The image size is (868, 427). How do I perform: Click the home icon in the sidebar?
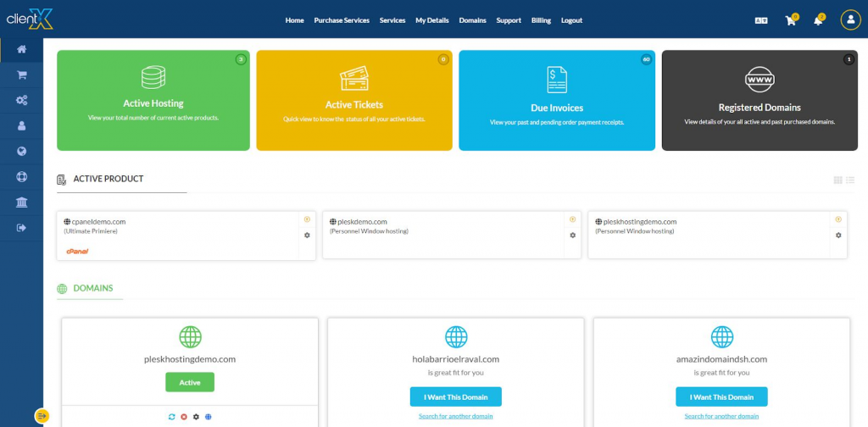pos(21,49)
